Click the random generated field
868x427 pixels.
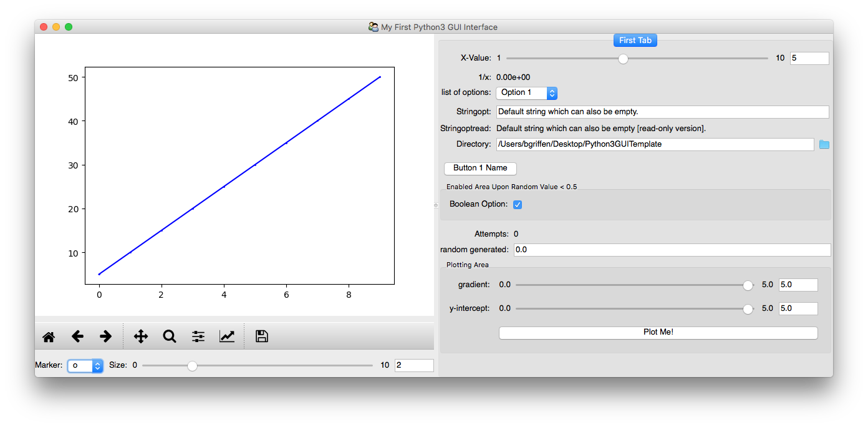coord(672,250)
